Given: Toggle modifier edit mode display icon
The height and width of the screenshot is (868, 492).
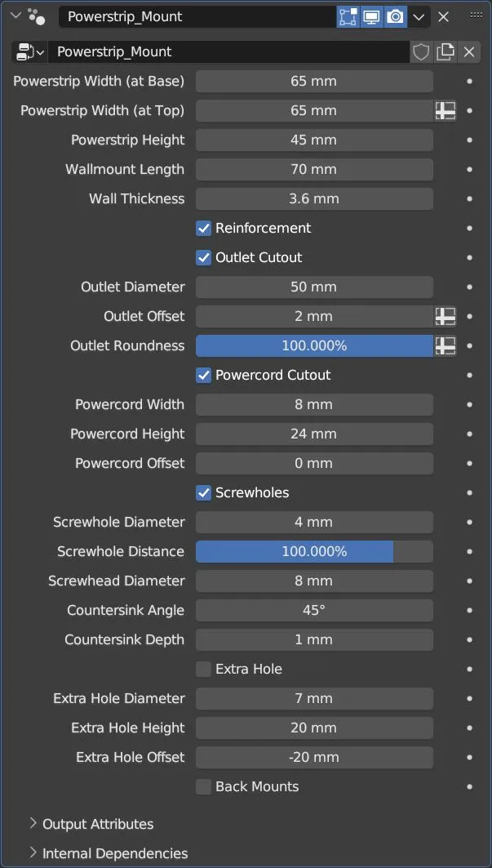Looking at the screenshot, I should [x=348, y=16].
